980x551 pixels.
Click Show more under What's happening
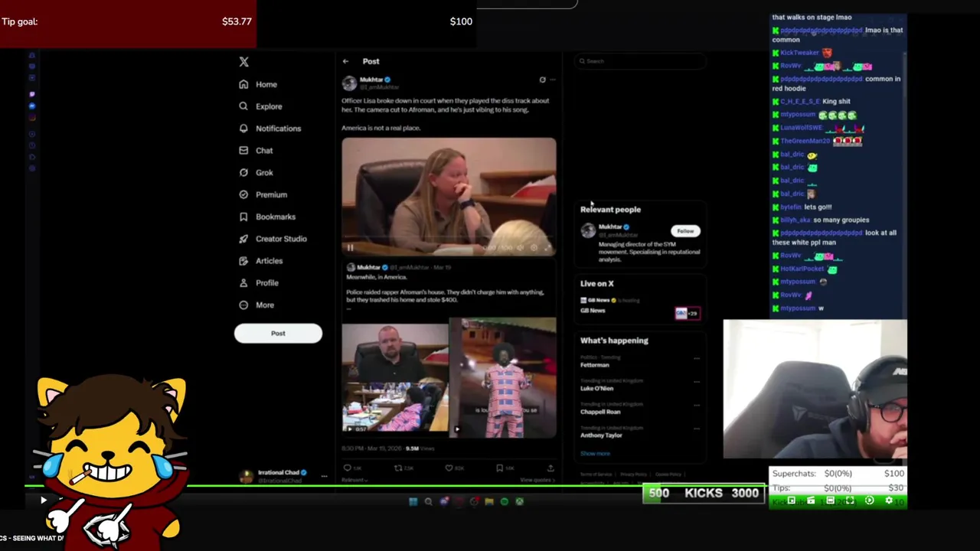point(595,454)
